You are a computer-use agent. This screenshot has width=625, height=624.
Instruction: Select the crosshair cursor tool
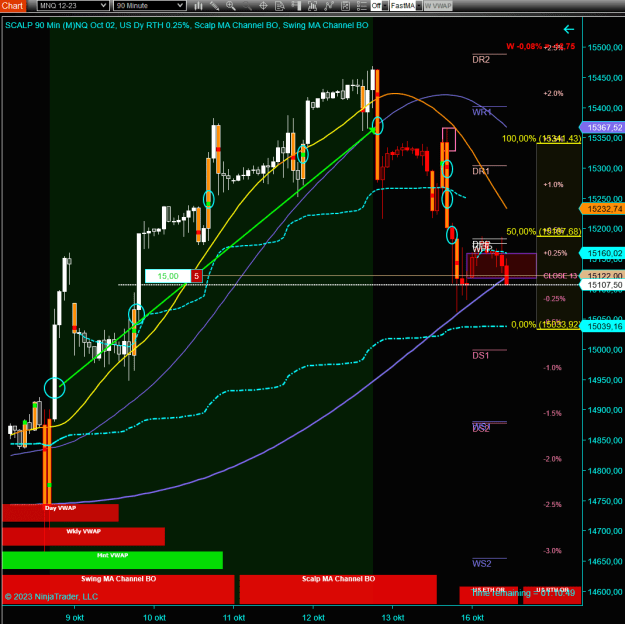coord(263,6)
